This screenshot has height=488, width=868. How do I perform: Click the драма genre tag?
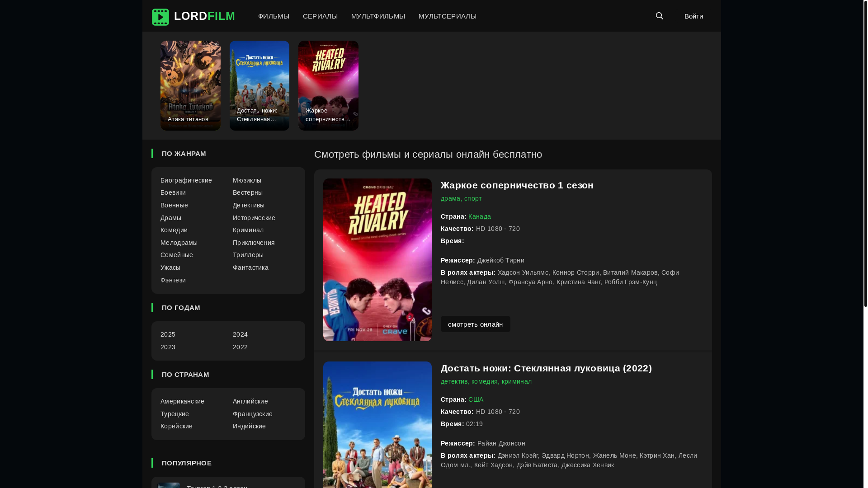pyautogui.click(x=450, y=198)
